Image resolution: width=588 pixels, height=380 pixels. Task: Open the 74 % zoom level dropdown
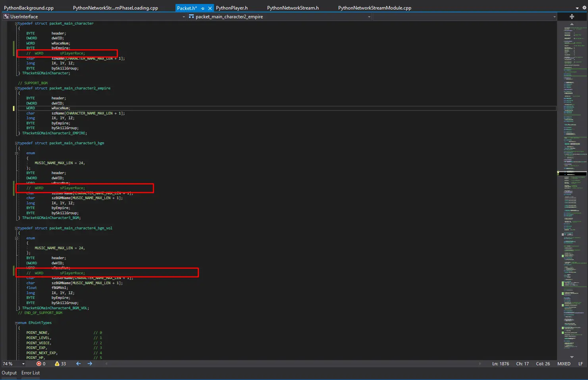(x=23, y=364)
